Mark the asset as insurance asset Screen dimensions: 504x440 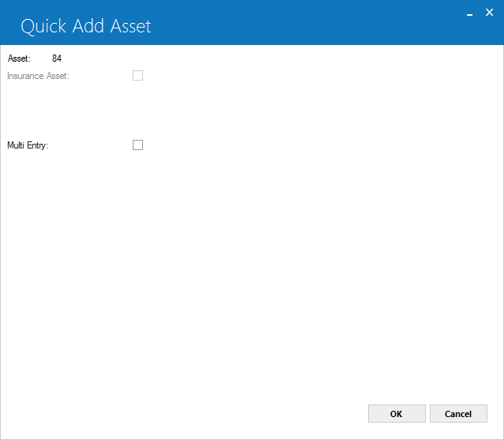pyautogui.click(x=137, y=76)
